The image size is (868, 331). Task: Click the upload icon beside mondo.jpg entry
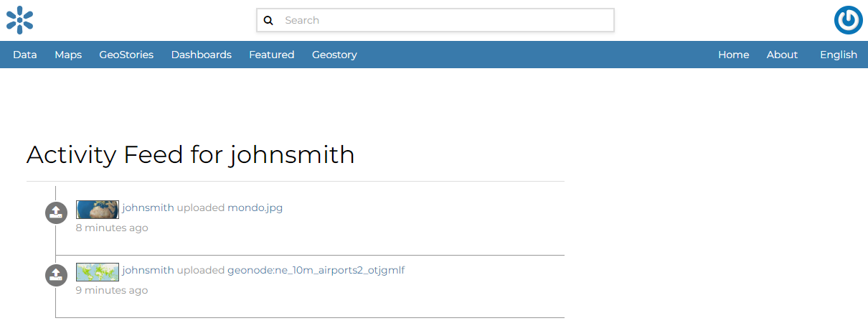coord(56,213)
